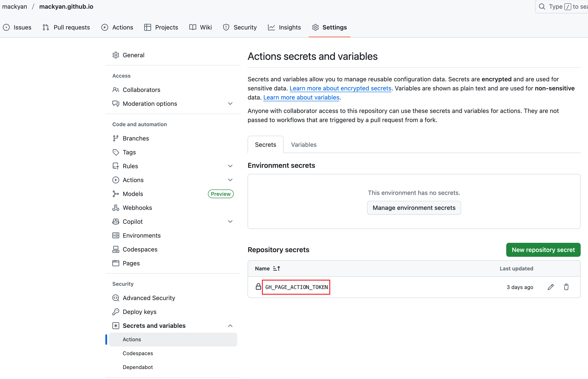Click the mackyan owner link

tap(15, 7)
